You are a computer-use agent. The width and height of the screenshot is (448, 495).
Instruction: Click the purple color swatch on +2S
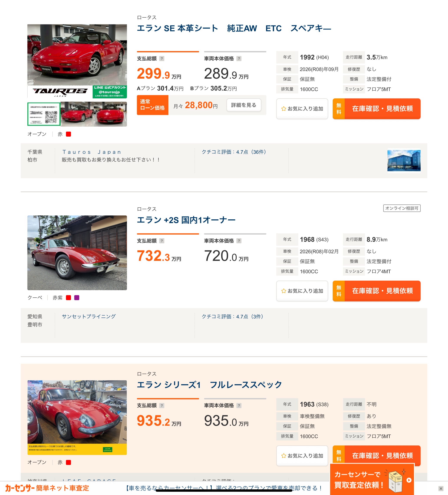77,298
